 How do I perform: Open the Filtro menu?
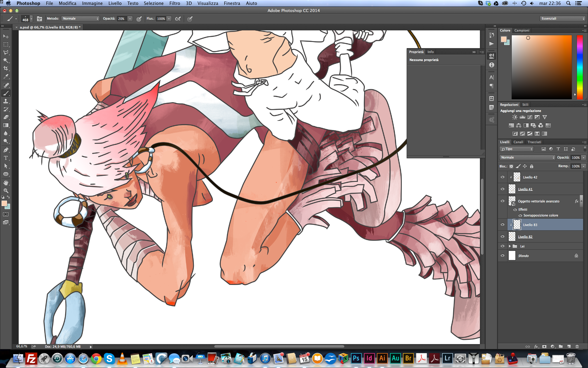175,3
